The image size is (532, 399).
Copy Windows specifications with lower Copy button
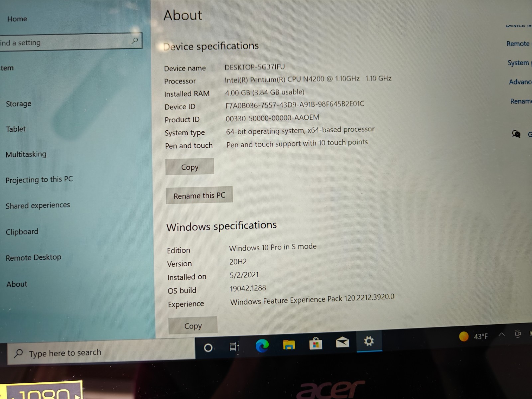[x=193, y=326]
